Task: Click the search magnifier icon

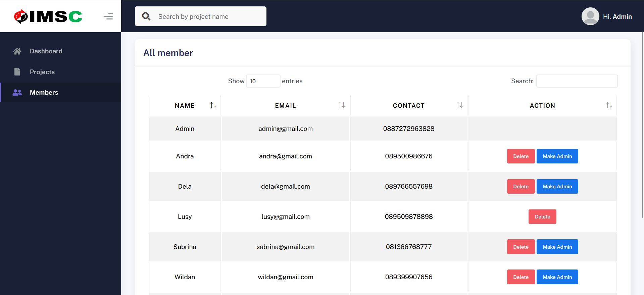Action: [146, 16]
